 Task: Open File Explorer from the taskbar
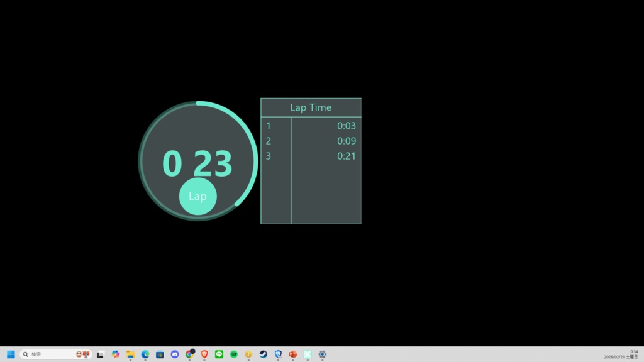click(x=130, y=354)
